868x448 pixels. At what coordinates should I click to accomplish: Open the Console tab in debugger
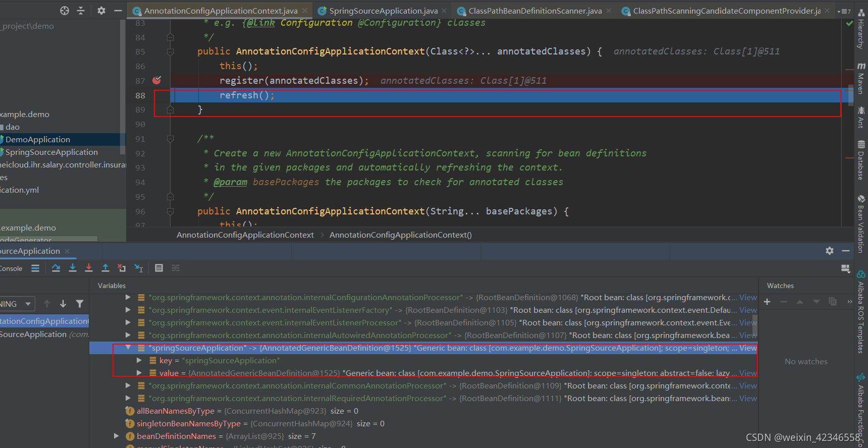11,268
